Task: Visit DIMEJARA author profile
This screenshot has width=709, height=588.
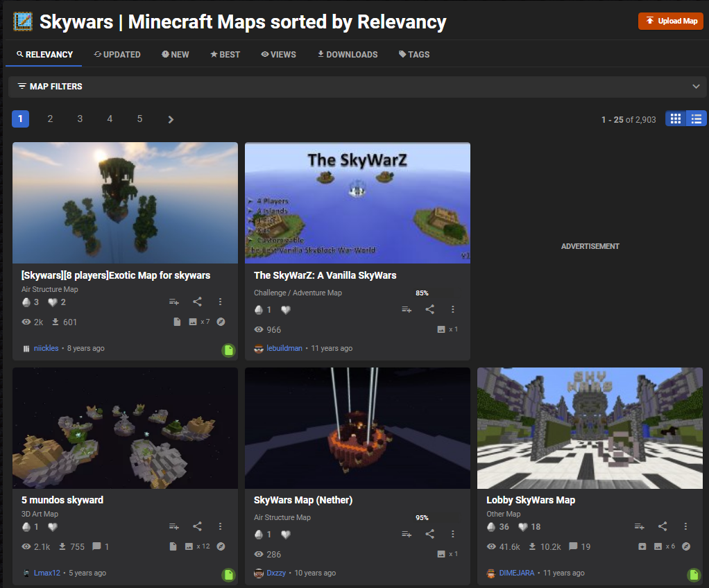Action: tap(517, 573)
